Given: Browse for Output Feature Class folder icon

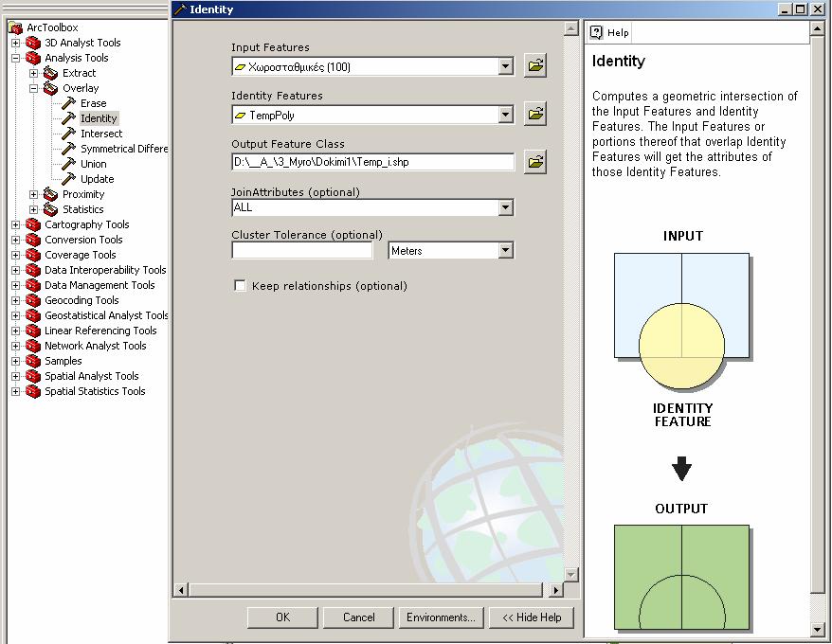Looking at the screenshot, I should [x=535, y=162].
